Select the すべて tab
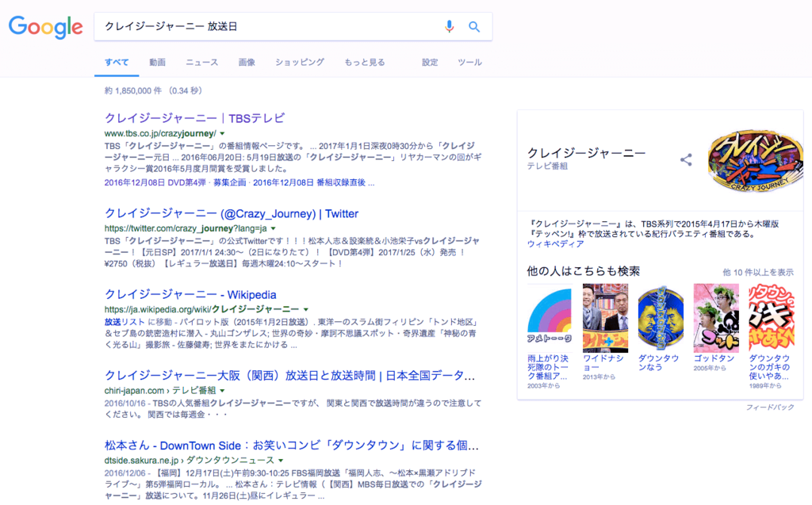 [x=117, y=62]
